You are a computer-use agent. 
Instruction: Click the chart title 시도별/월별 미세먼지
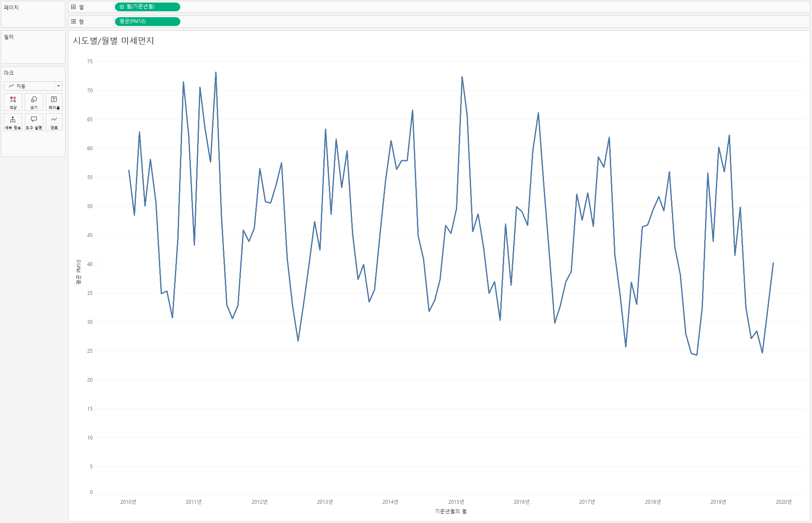click(x=113, y=41)
